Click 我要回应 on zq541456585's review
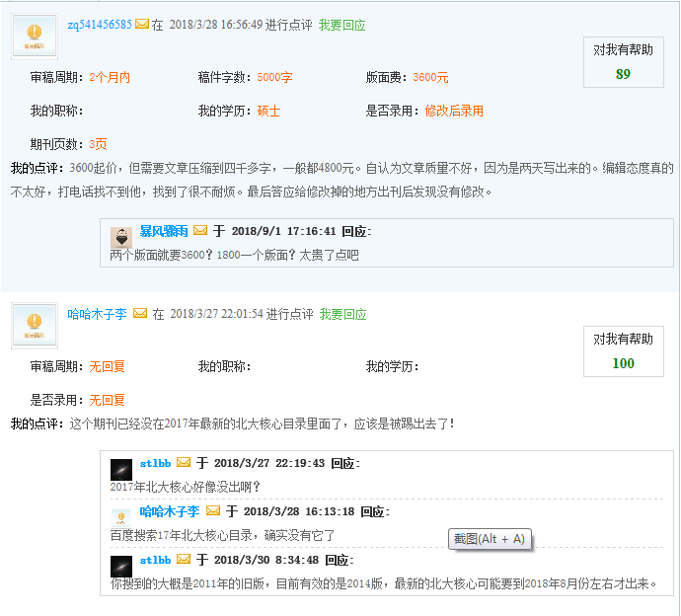The height and width of the screenshot is (616, 681). coord(341,25)
